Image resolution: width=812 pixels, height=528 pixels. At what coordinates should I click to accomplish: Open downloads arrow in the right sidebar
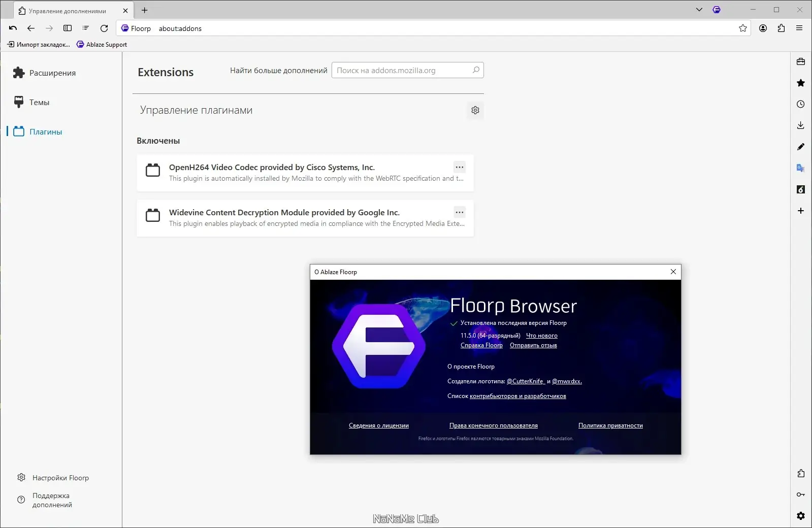(x=801, y=125)
